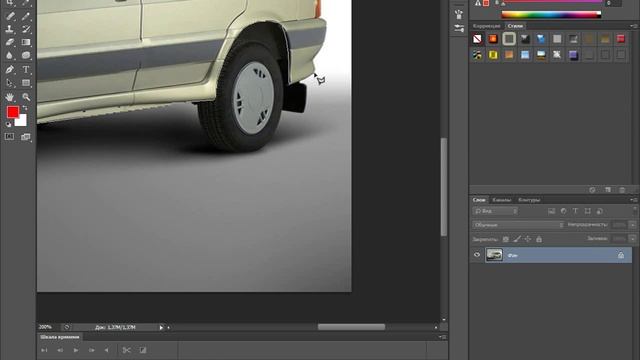Open the Шкала времени timeline tab
Screen dimensions: 640x360
pyautogui.click(x=60, y=337)
